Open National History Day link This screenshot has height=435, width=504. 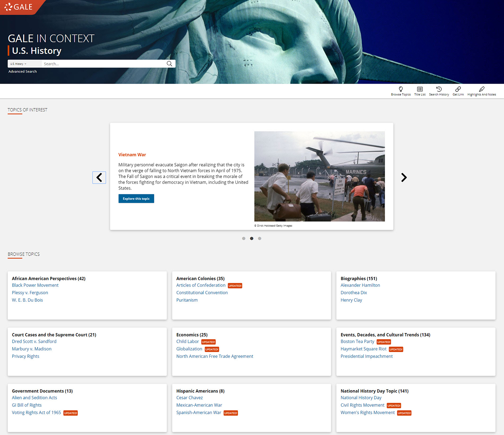[361, 398]
